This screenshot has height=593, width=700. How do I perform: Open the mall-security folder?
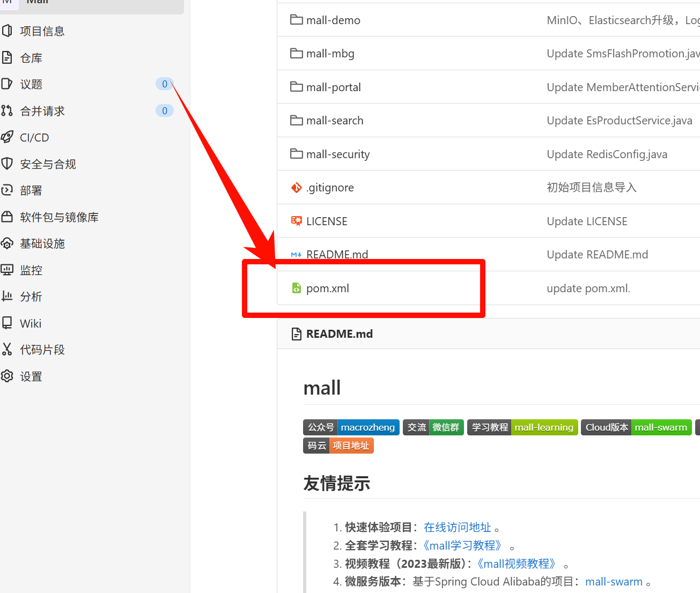[337, 154]
